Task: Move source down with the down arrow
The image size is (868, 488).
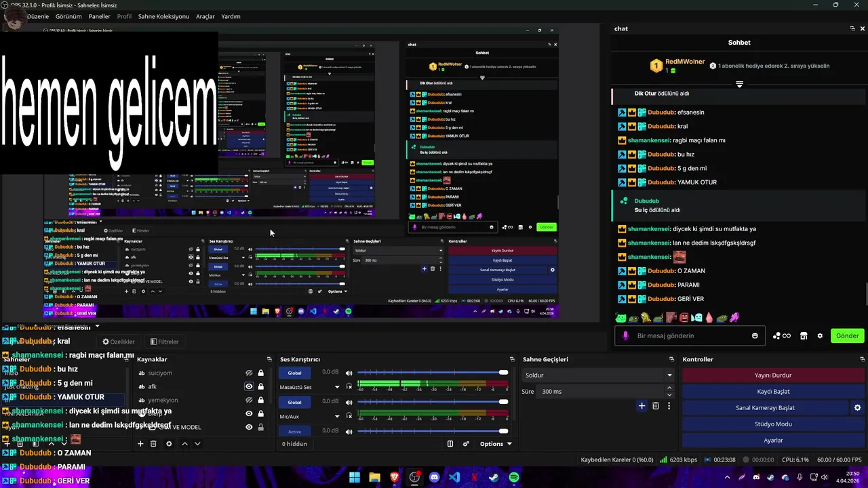Action: click(197, 444)
